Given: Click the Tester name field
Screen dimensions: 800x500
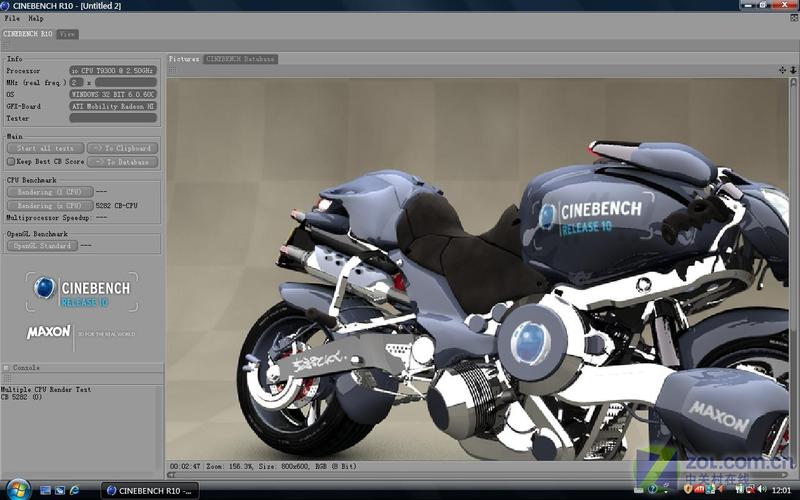Looking at the screenshot, I should (x=113, y=118).
